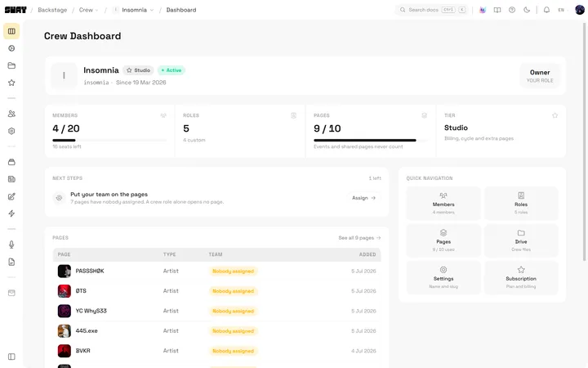
Task: Click the Owner role card
Action: (540, 76)
